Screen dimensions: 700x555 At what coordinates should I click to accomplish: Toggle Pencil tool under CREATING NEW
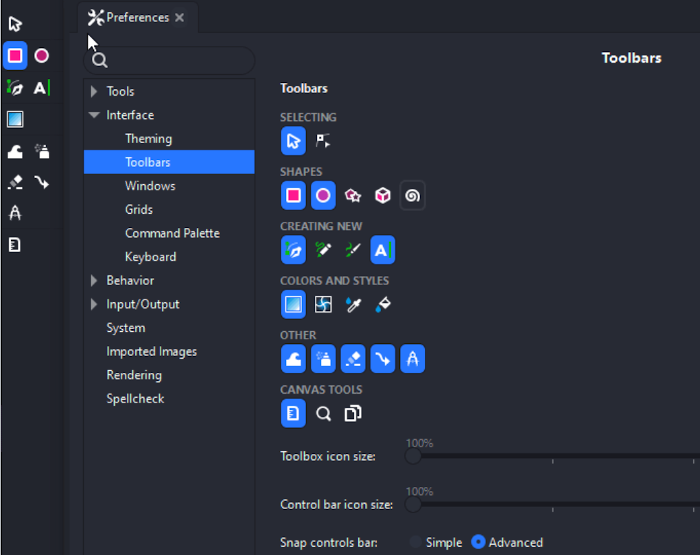coord(323,250)
